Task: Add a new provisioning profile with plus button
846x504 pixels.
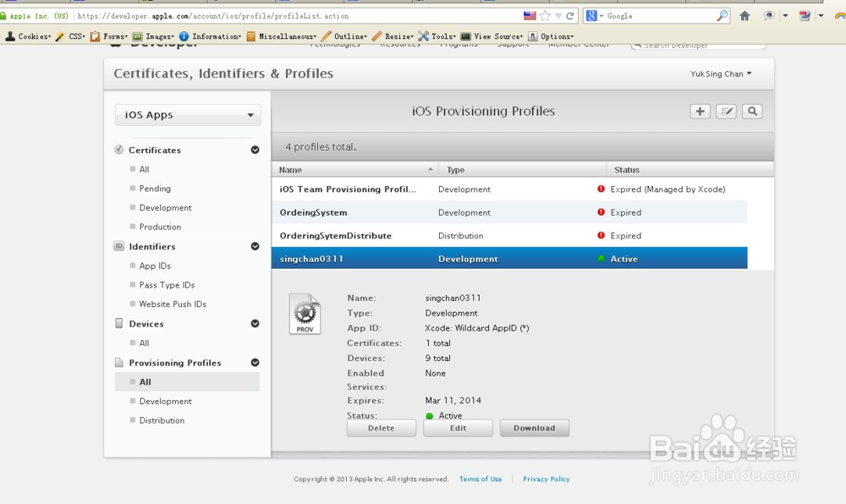Action: [x=700, y=112]
